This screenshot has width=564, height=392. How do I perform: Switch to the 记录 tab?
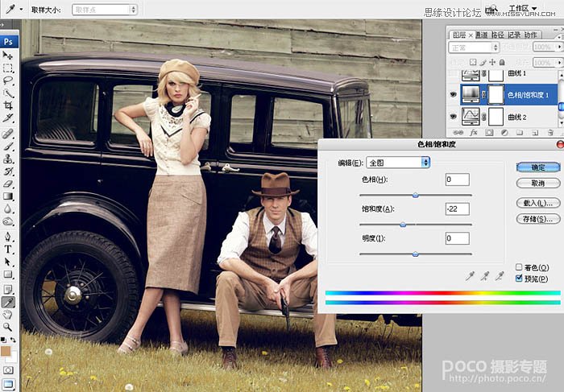514,35
